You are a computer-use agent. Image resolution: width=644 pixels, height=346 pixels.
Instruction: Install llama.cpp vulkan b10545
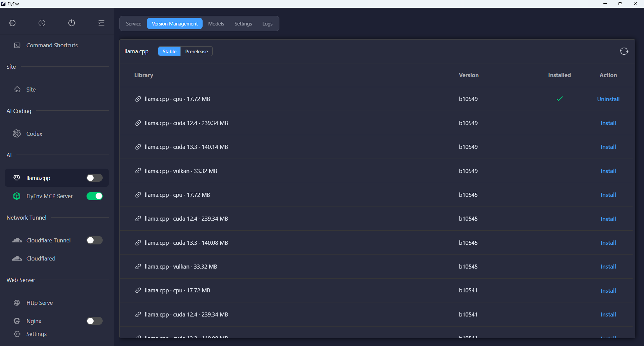pyautogui.click(x=608, y=267)
